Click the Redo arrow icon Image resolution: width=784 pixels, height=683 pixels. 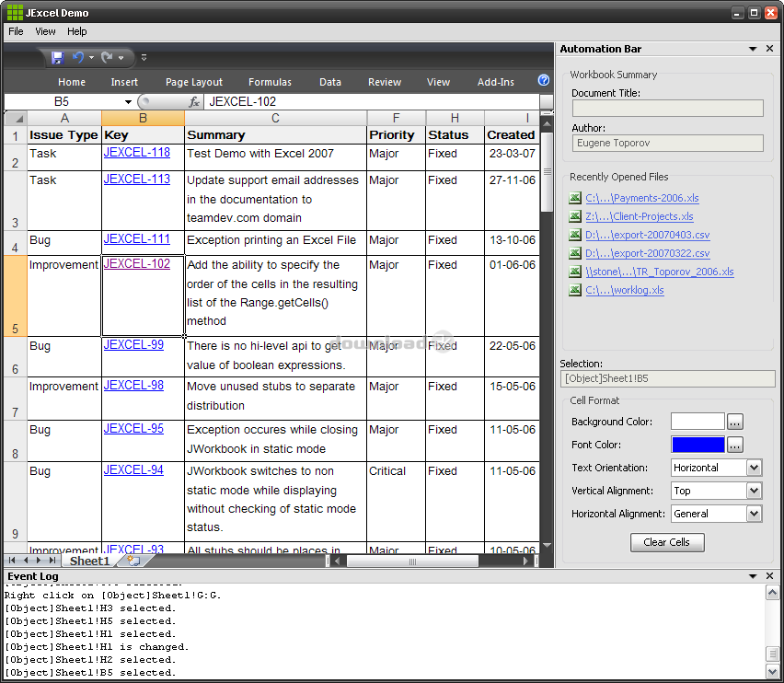(107, 57)
